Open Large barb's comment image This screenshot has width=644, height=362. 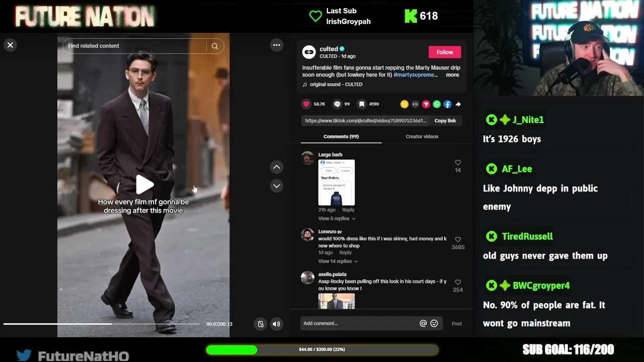click(x=337, y=183)
